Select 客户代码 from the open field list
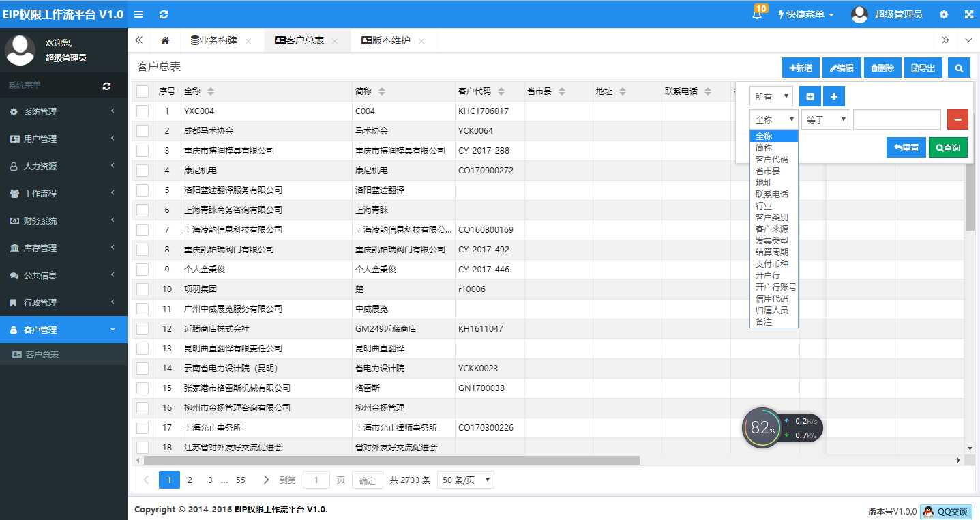Image resolution: width=980 pixels, height=520 pixels. tap(770, 159)
